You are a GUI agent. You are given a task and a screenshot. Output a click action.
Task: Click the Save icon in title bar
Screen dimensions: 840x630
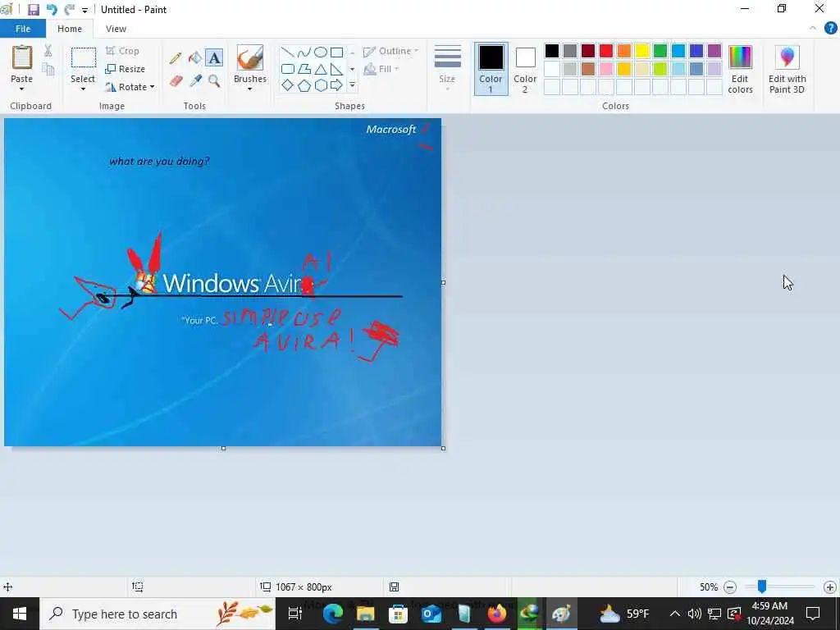click(33, 10)
